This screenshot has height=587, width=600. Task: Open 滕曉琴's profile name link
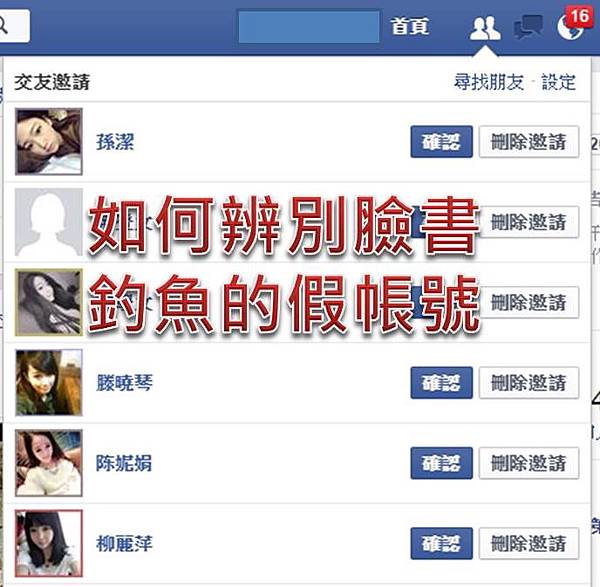124,383
